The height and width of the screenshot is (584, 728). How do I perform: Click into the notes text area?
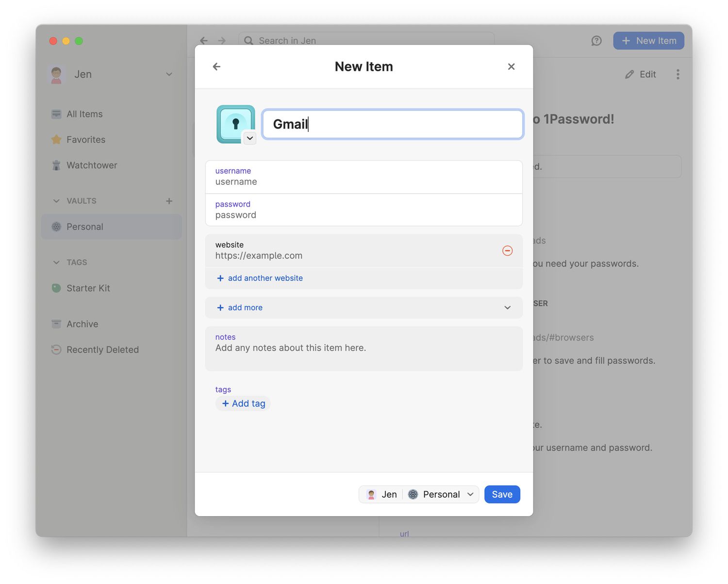point(364,349)
